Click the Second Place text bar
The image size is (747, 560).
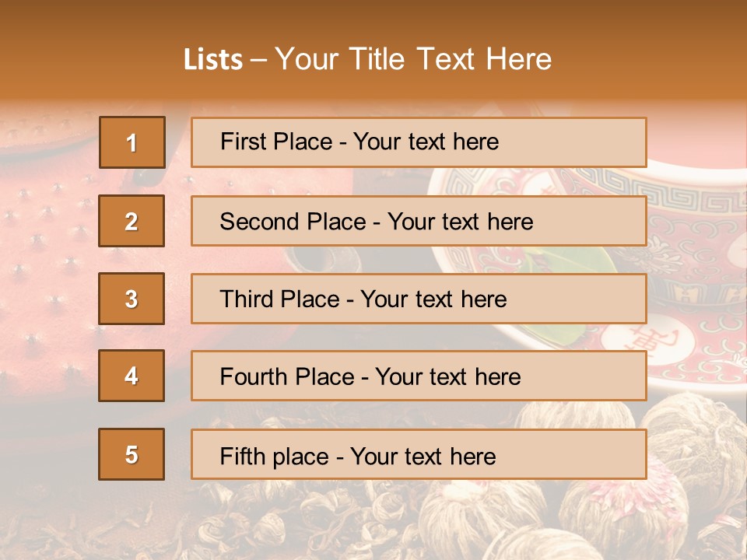point(419,221)
